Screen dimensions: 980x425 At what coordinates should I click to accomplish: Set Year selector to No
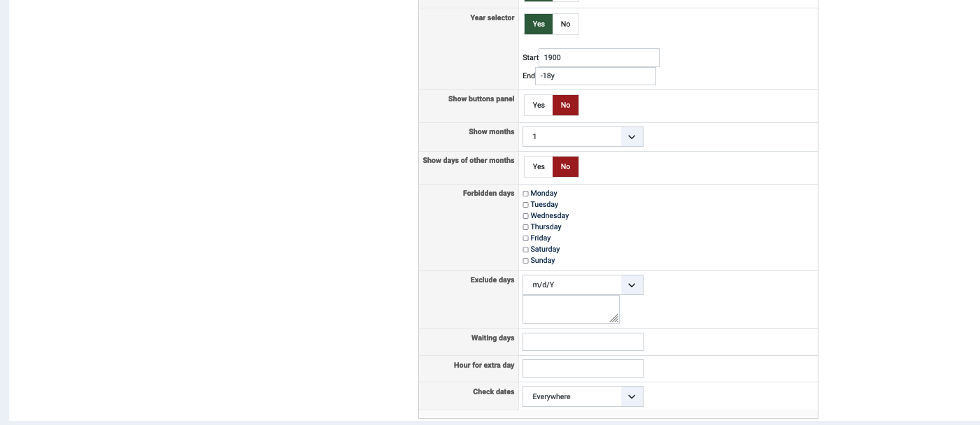[565, 24]
